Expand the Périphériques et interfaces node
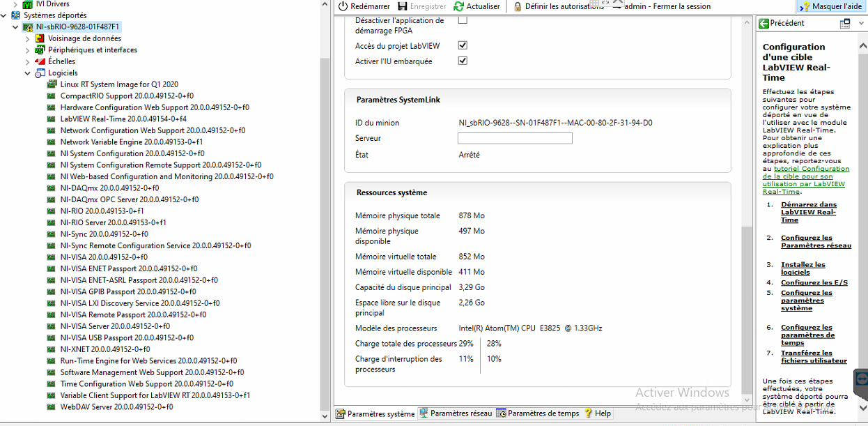Image resolution: width=868 pixels, height=426 pixels. click(28, 50)
